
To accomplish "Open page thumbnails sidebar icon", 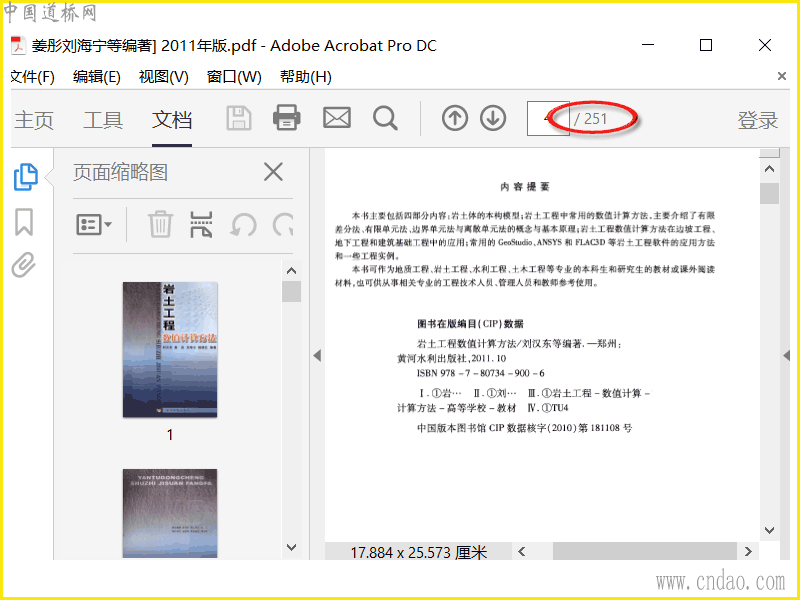I will (26, 177).
